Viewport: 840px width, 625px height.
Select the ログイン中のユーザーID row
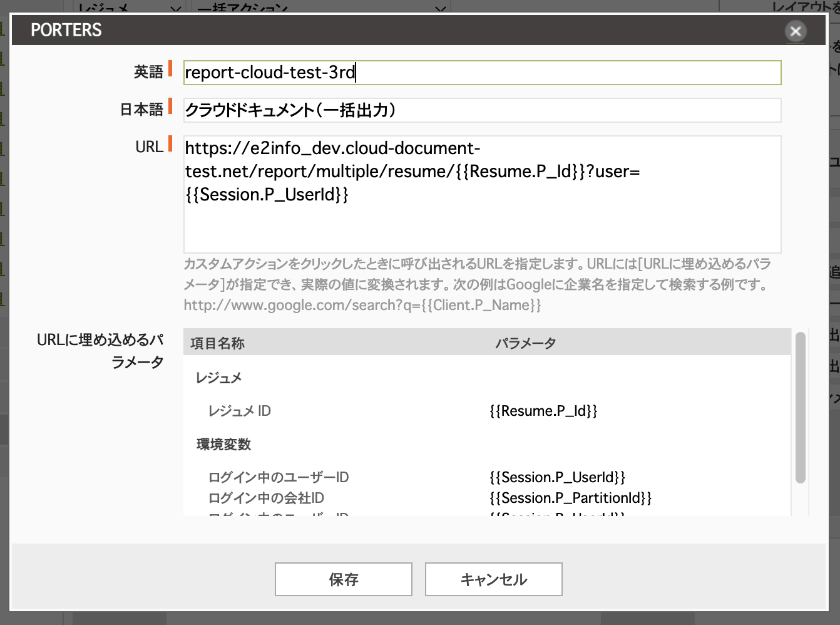click(x=279, y=477)
